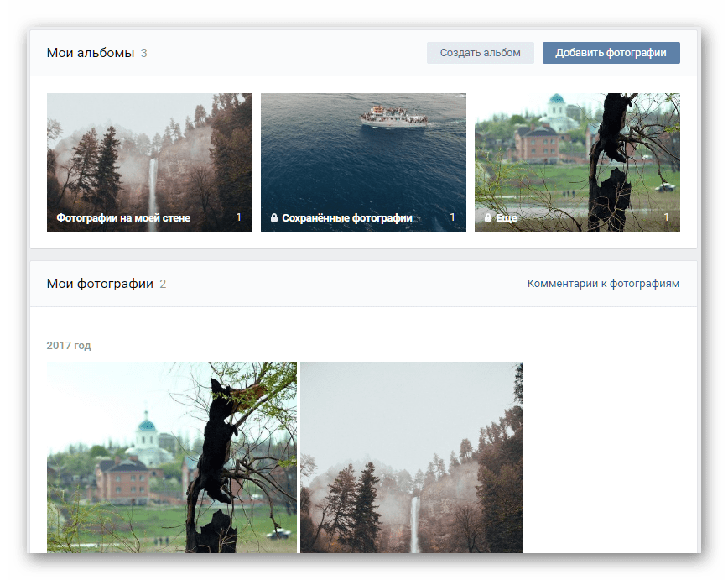Screen dimensions: 728x580
Task: Click the 'Еще' caption text
Action: pos(507,218)
